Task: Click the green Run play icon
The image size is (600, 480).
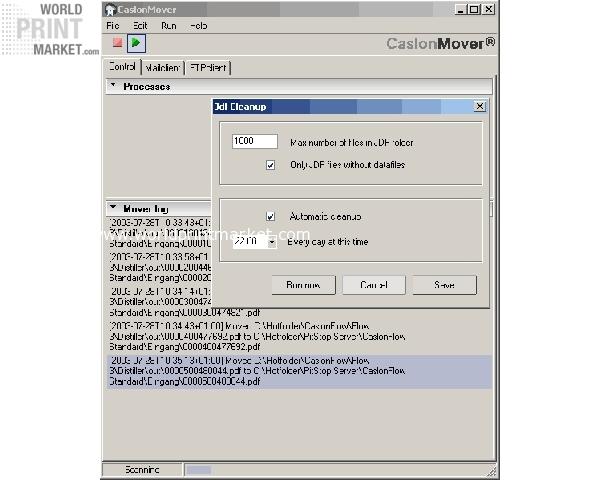Action: click(x=136, y=43)
